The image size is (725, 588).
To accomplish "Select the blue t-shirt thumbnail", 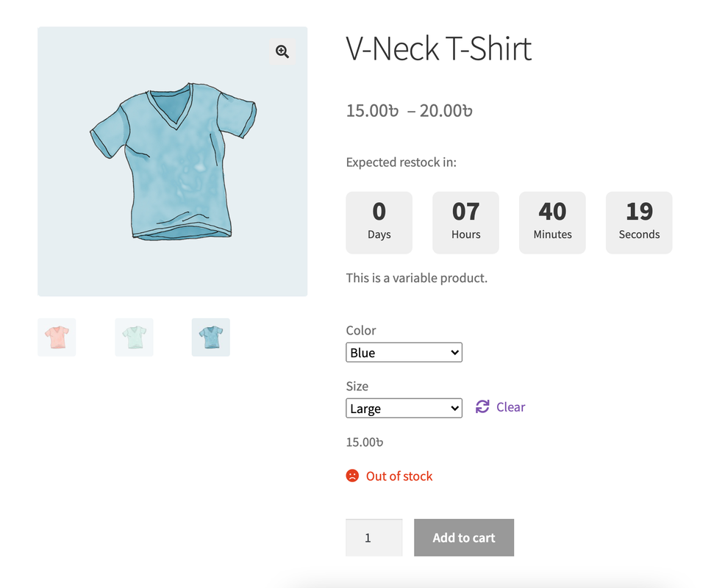I will coord(211,337).
